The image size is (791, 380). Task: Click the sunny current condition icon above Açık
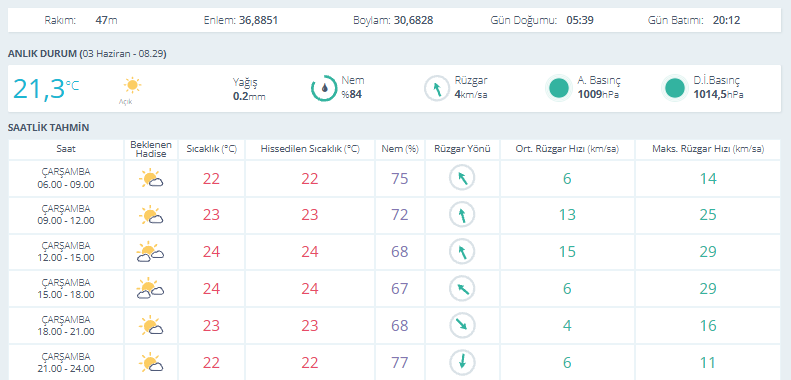point(132,85)
